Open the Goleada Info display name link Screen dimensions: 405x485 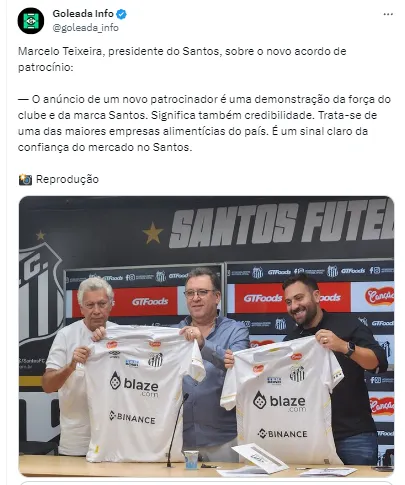(83, 14)
